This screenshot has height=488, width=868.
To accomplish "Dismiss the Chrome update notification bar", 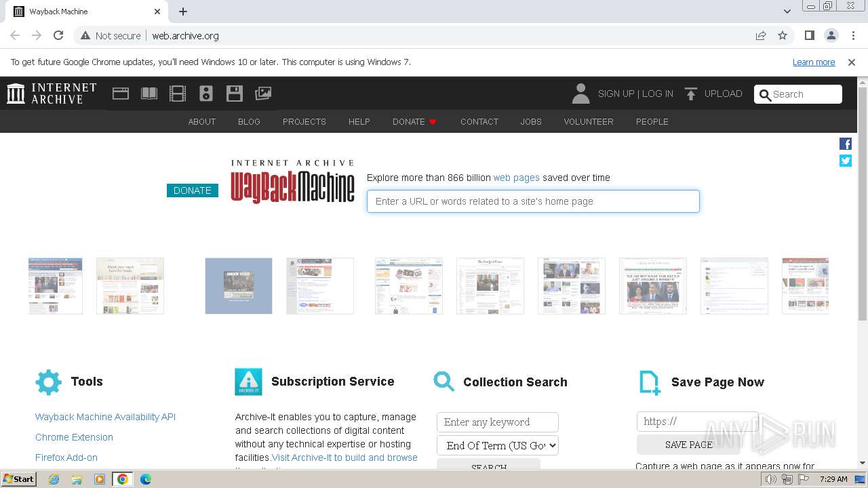I will (x=852, y=62).
